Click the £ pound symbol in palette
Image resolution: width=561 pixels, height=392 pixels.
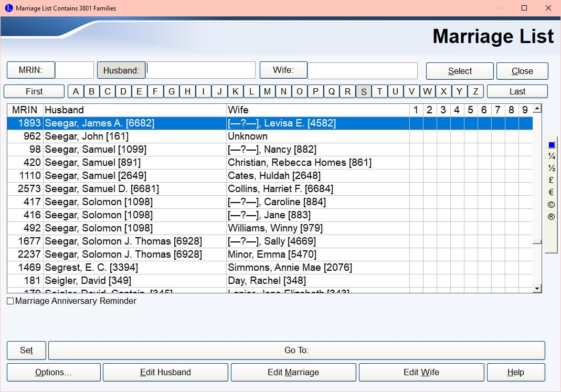tap(551, 181)
